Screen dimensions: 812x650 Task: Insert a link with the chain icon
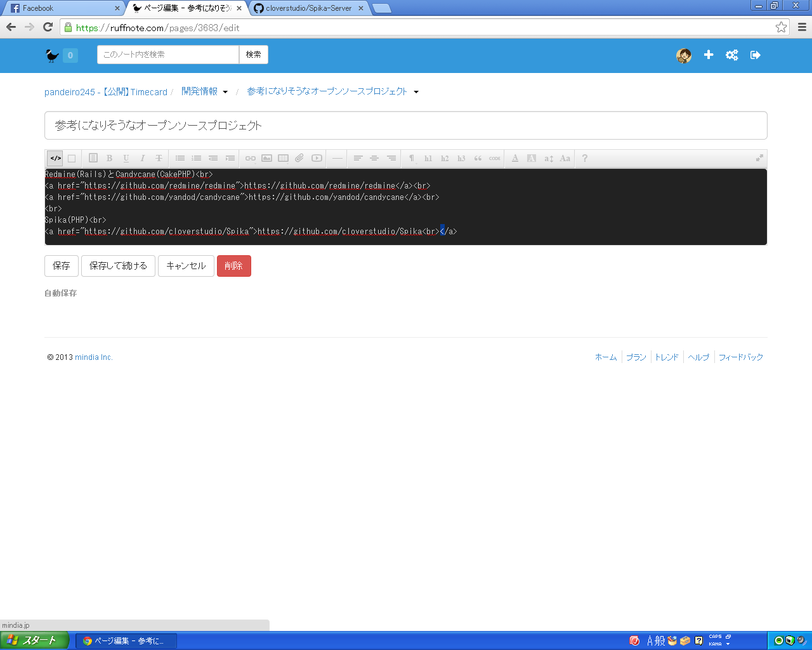pos(251,158)
